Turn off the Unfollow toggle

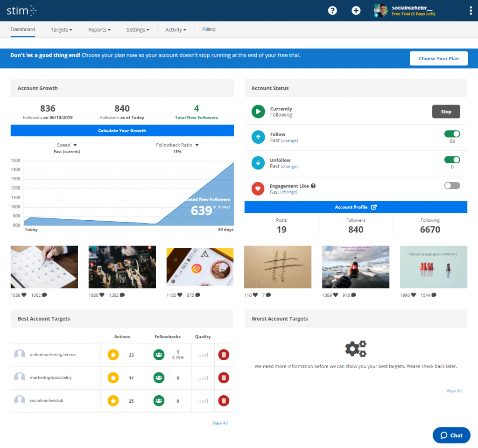tap(452, 159)
